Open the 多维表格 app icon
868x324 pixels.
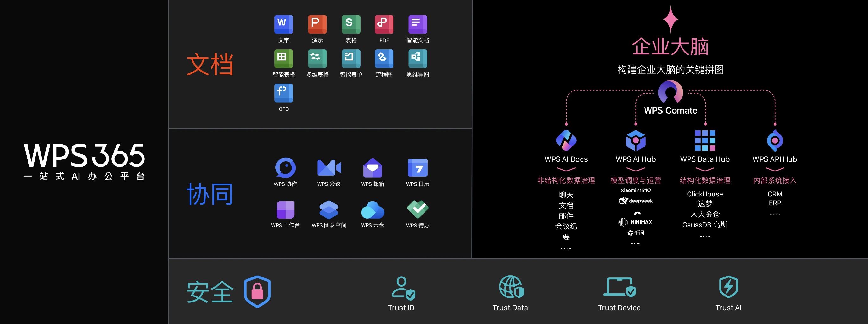click(317, 59)
